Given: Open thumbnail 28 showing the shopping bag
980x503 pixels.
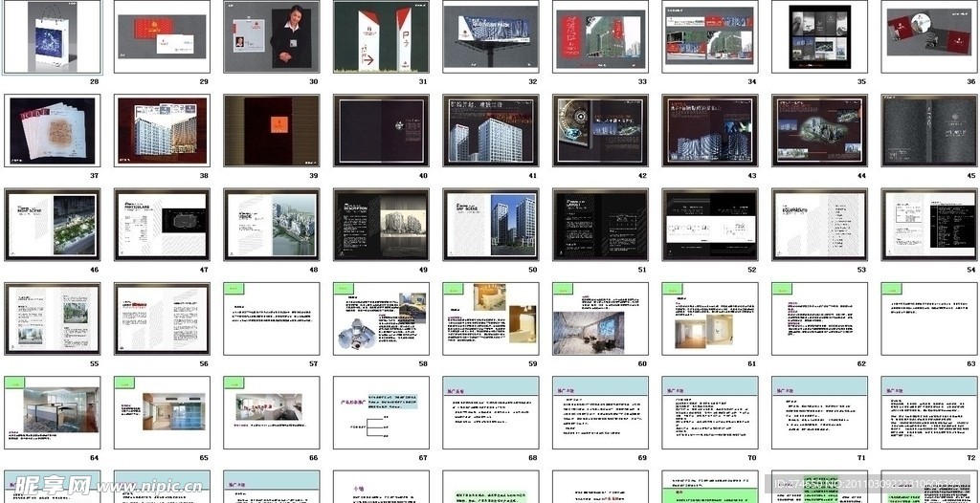Looking at the screenshot, I should click(x=53, y=36).
